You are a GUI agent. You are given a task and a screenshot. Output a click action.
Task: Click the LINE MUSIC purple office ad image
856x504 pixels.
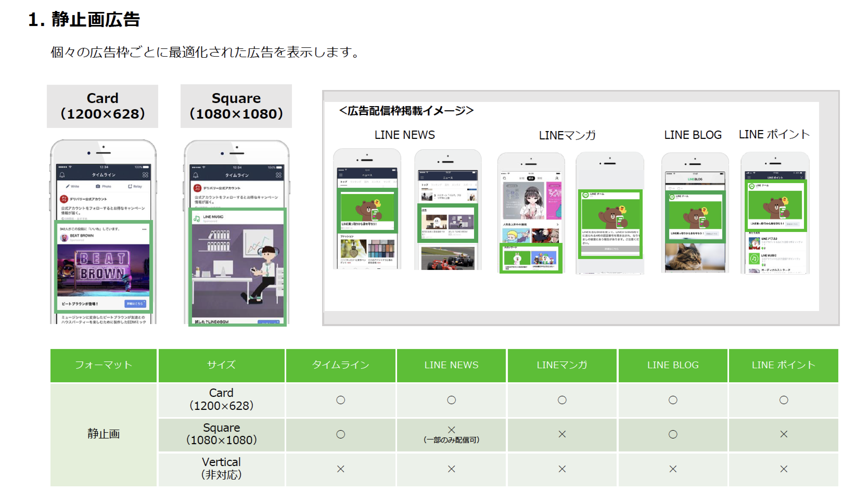[238, 271]
